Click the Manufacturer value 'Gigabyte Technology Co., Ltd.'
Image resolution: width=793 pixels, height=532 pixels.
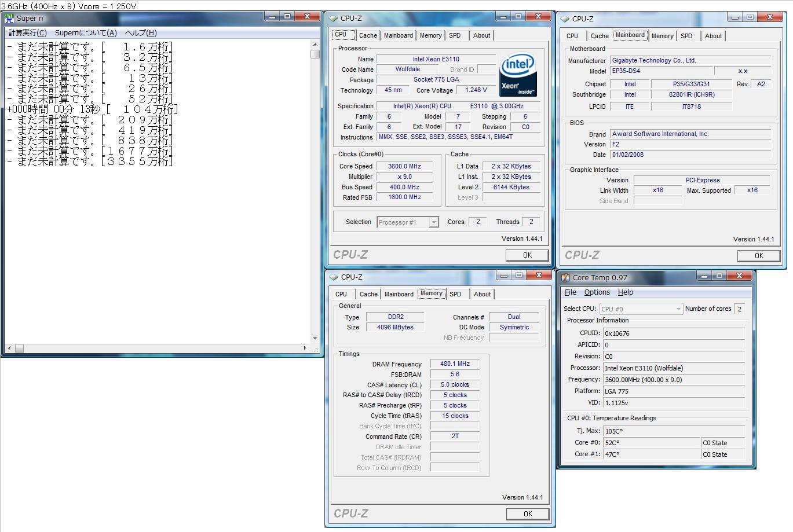(690, 60)
